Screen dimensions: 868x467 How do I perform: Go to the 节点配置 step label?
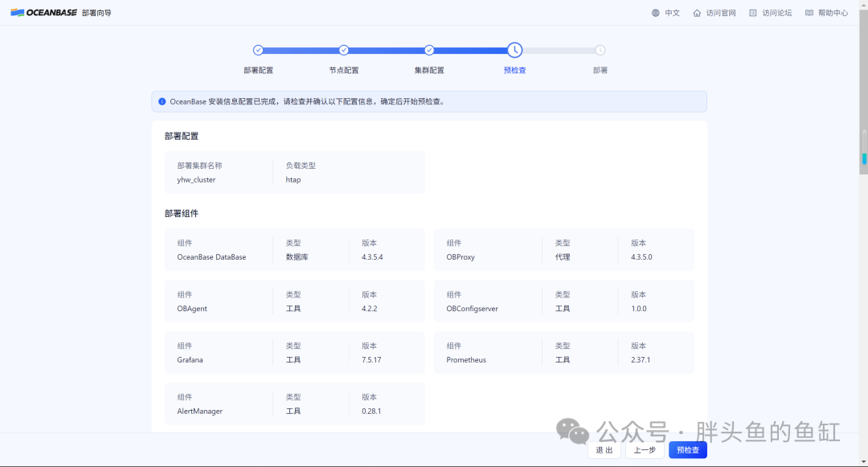pos(344,70)
